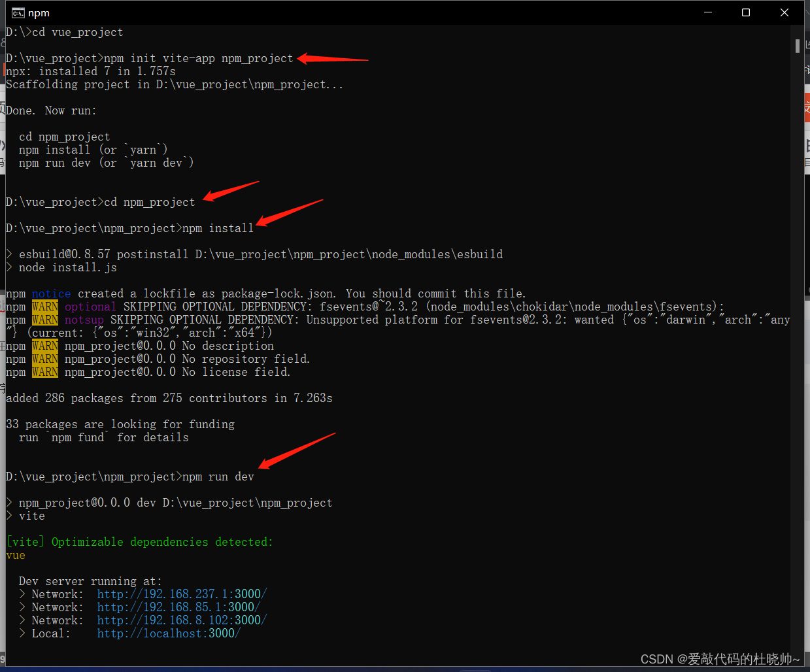Image resolution: width=810 pixels, height=672 pixels.
Task: Open the http://localhost:3000/ local URL
Action: tap(169, 633)
